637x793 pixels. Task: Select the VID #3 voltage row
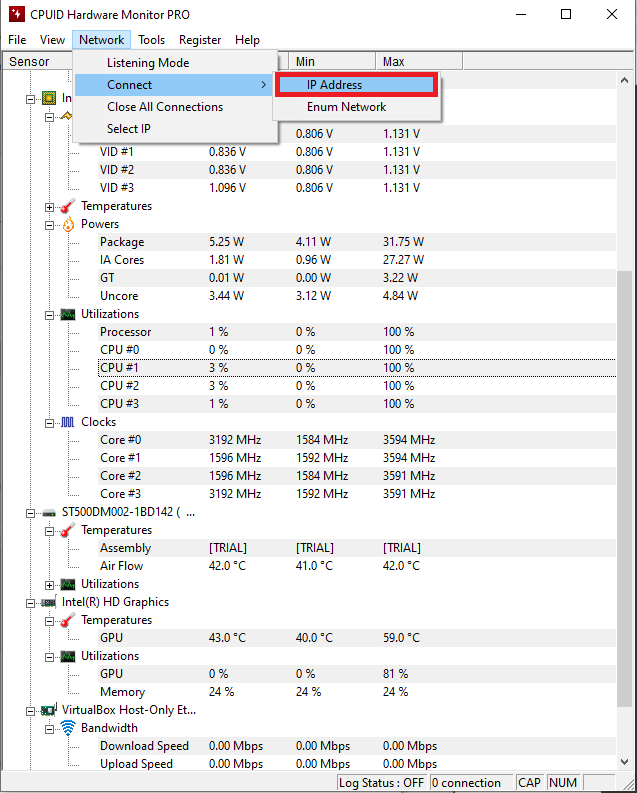pos(357,188)
